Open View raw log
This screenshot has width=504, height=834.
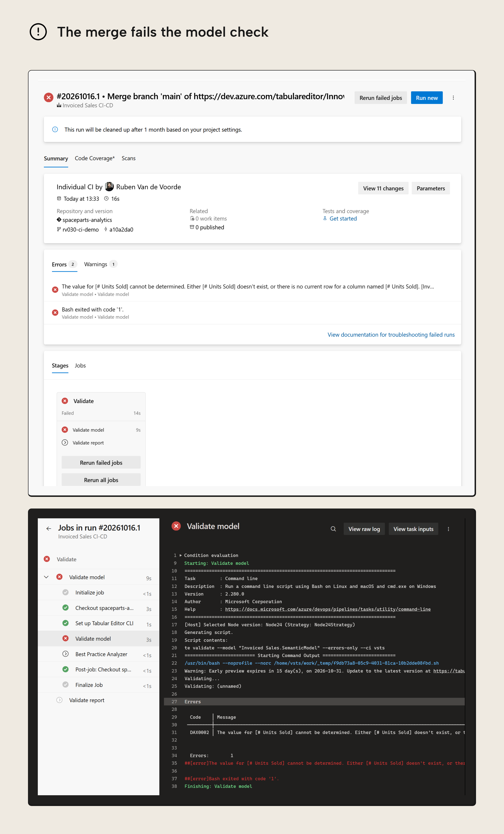click(x=364, y=529)
